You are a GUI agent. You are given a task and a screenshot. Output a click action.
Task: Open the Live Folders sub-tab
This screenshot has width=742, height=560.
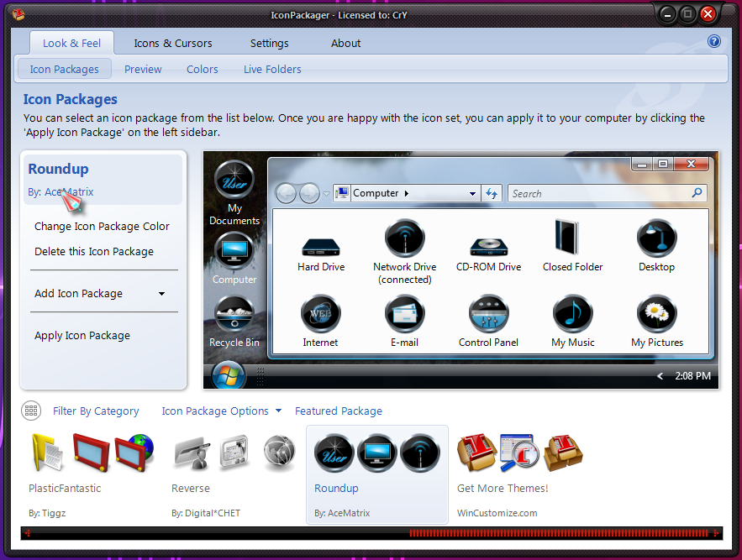pyautogui.click(x=272, y=69)
